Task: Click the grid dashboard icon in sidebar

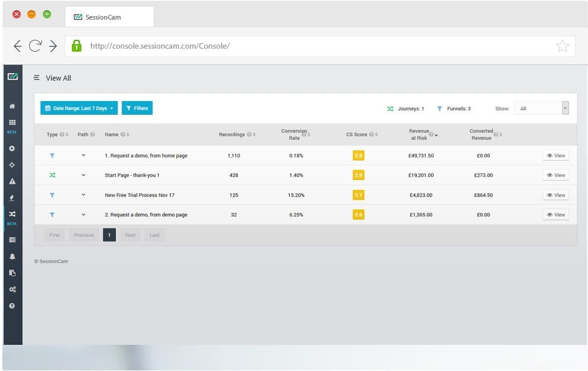Action: click(x=12, y=122)
